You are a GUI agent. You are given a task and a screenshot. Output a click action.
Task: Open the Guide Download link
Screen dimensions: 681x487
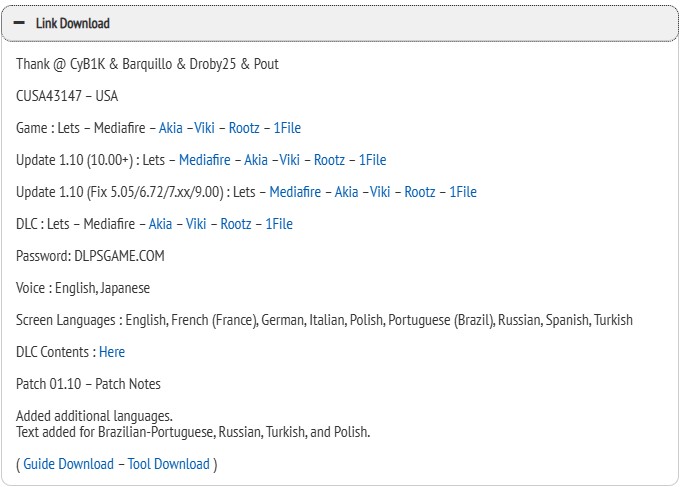point(68,464)
